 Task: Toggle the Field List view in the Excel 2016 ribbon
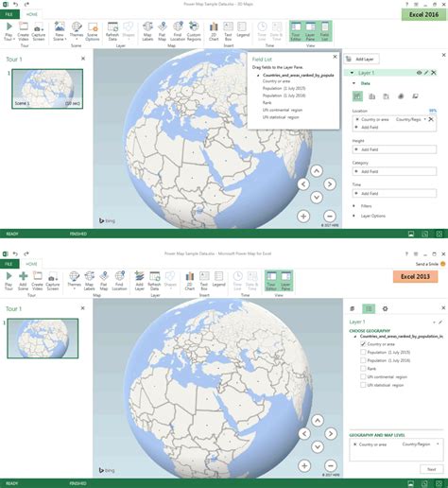[324, 31]
